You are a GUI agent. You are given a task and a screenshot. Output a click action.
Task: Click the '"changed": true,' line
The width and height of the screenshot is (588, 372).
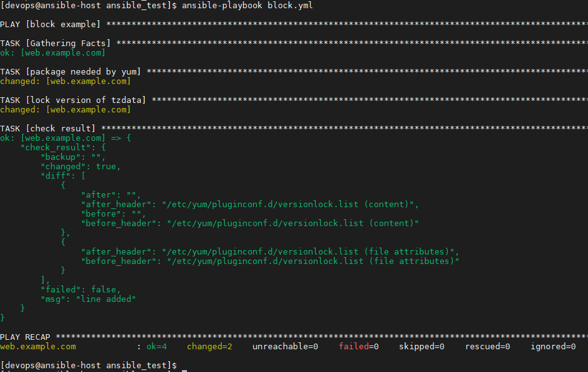(81, 167)
